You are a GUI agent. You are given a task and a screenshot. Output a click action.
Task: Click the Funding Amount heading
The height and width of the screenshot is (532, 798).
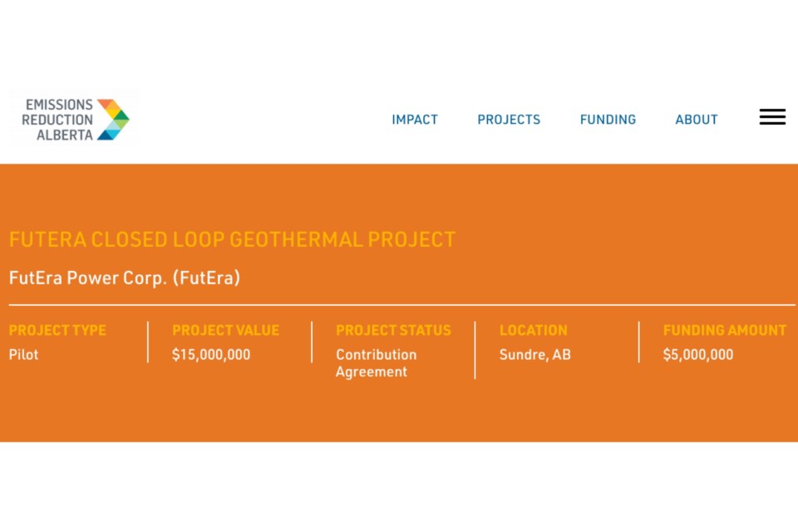[725, 330]
